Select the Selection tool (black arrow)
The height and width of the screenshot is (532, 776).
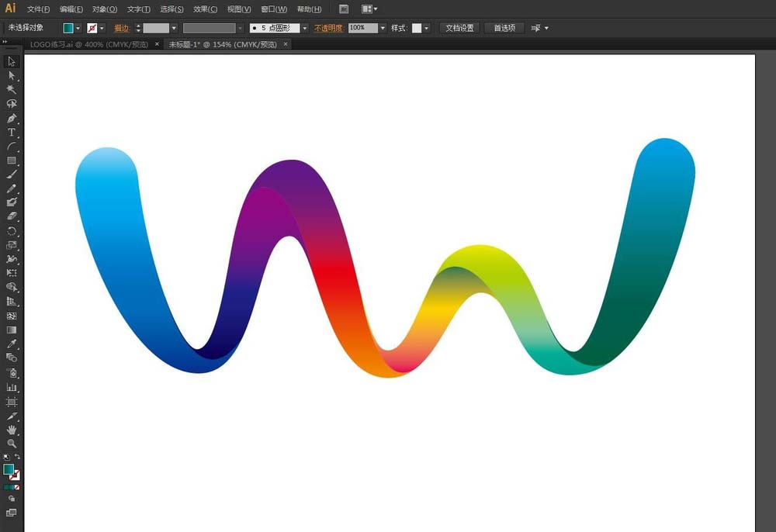click(12, 62)
